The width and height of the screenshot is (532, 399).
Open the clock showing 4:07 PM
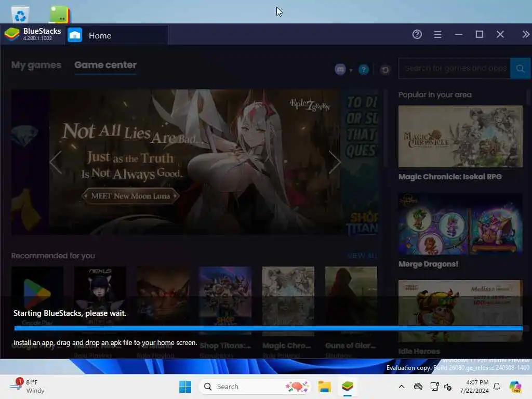[x=474, y=387]
